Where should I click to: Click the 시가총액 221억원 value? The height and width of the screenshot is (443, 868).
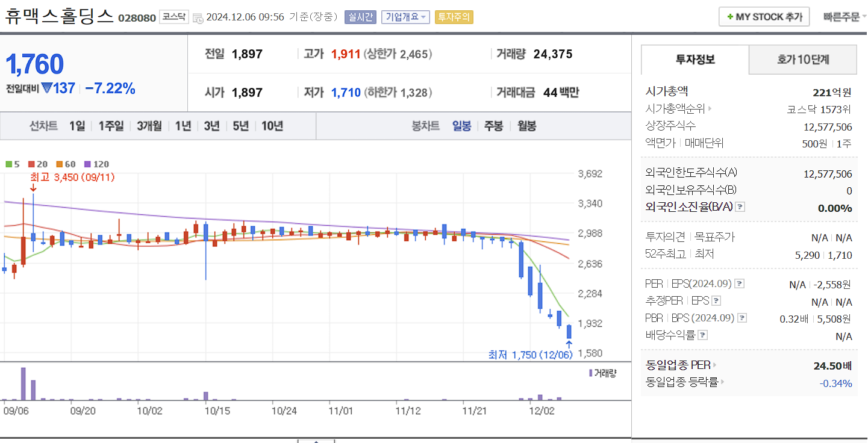[x=832, y=92]
